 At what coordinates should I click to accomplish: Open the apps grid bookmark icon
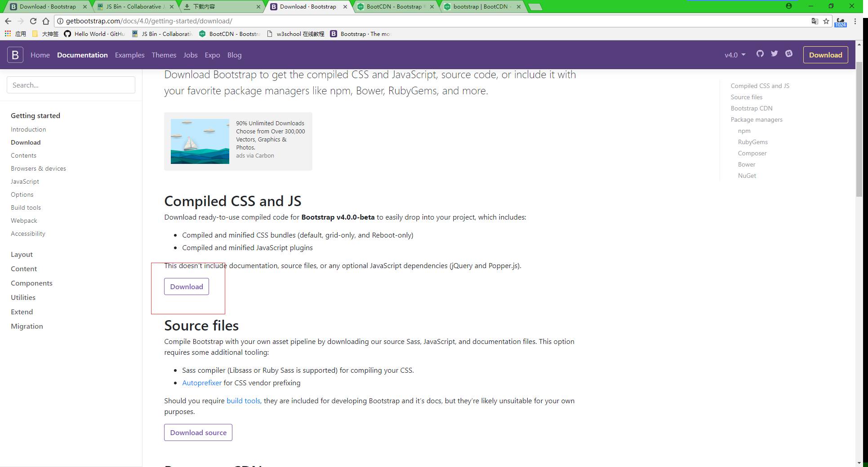pos(8,34)
